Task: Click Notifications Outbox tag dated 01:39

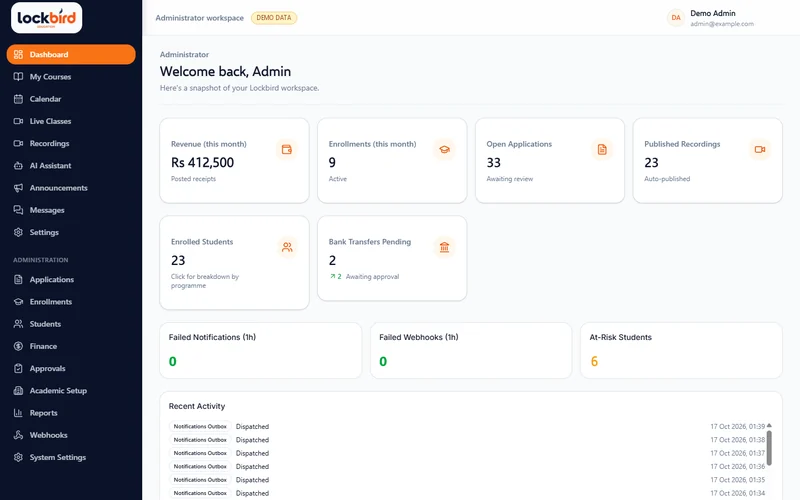Action: coord(200,427)
